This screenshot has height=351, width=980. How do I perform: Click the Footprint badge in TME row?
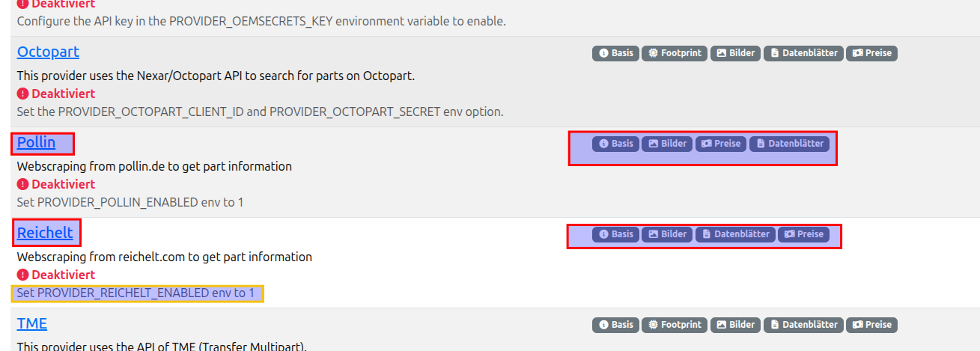click(x=675, y=325)
